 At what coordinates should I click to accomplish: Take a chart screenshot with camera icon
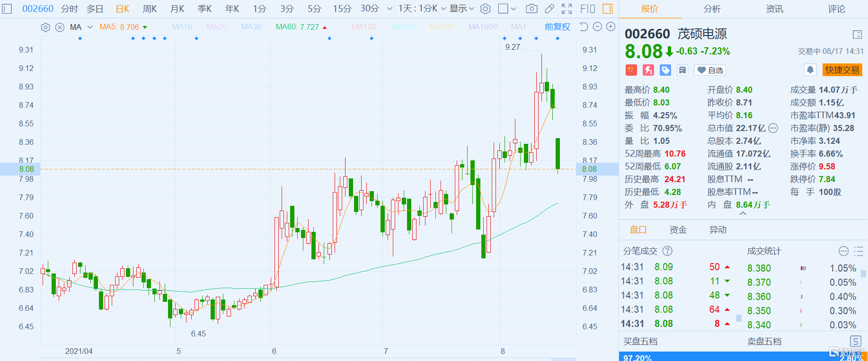tap(531, 9)
